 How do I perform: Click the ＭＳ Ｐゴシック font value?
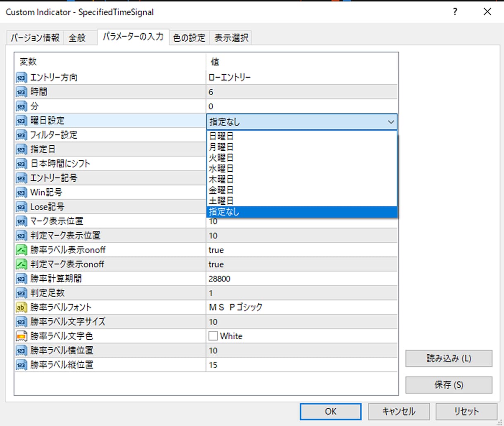pos(302,308)
